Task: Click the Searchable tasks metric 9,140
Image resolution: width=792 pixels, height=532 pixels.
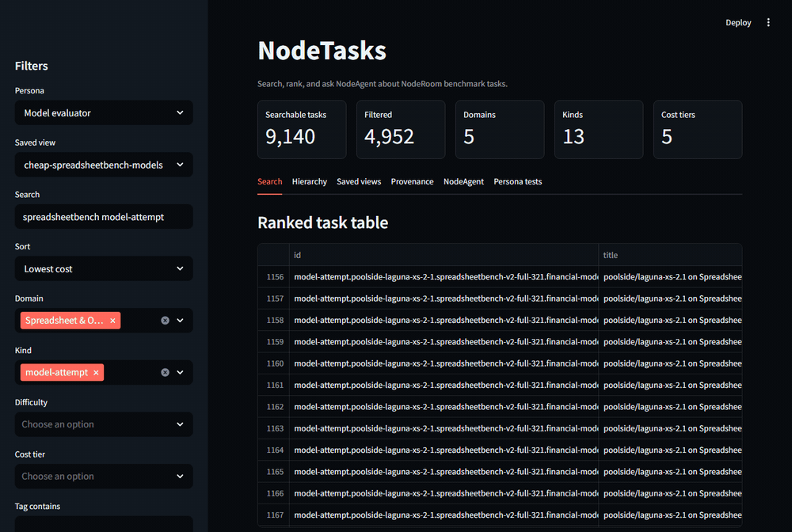Action: [291, 137]
